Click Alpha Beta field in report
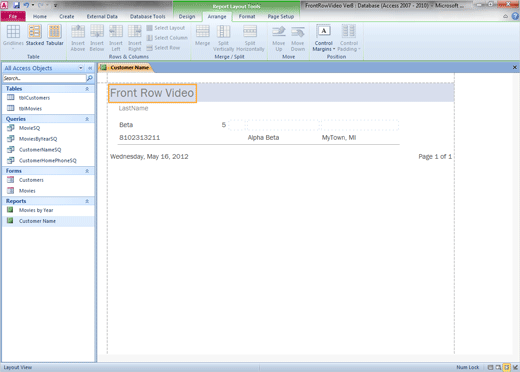The height and width of the screenshot is (372, 520). [x=263, y=138]
